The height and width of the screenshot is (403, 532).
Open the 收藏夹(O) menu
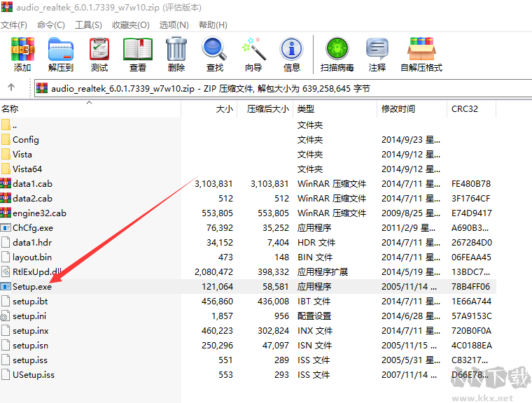pos(131,24)
